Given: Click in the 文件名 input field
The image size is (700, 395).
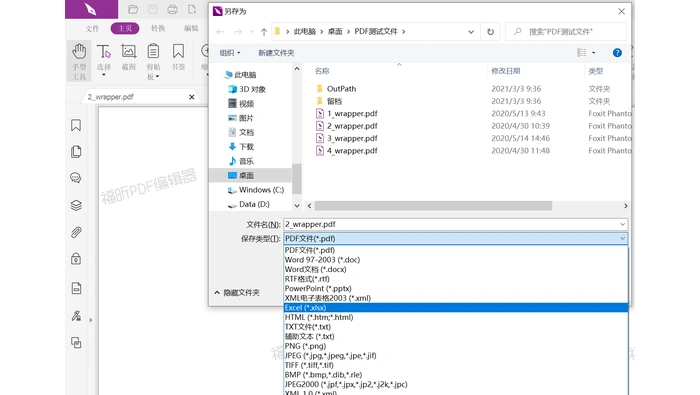Looking at the screenshot, I should tap(450, 224).
